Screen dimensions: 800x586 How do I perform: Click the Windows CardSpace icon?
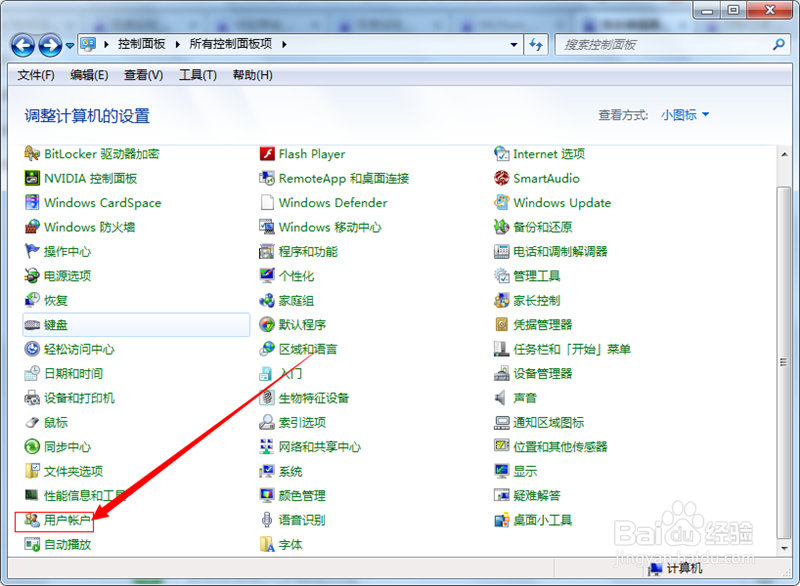pos(32,202)
